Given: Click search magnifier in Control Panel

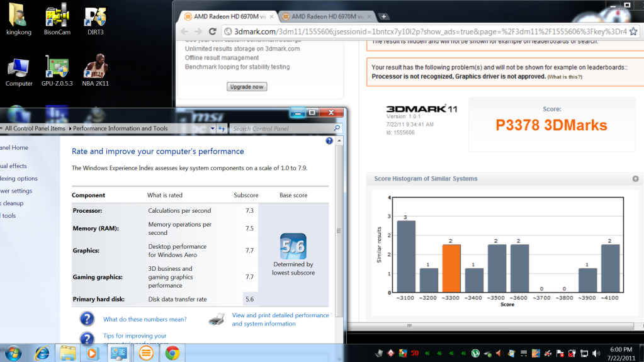Looking at the screenshot, I should coord(337,128).
